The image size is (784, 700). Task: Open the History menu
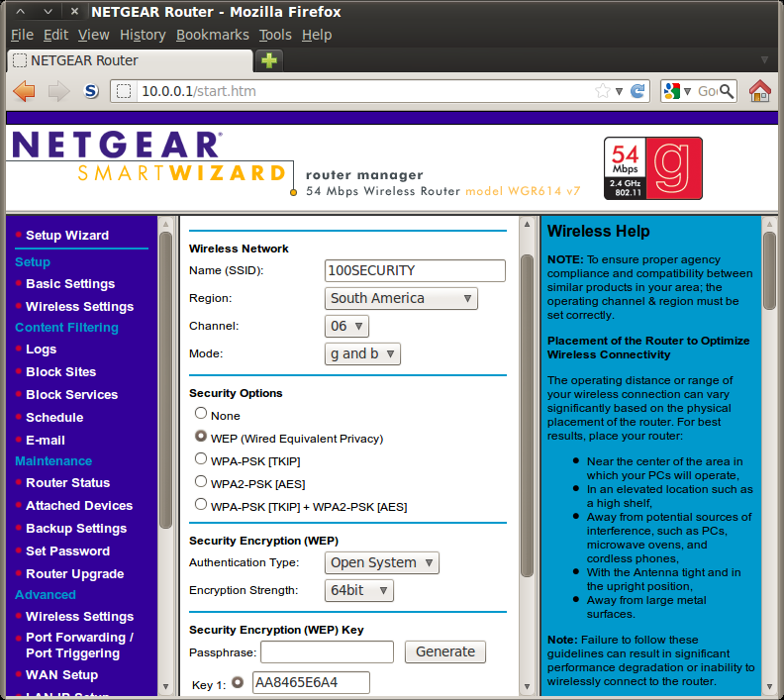pos(143,35)
